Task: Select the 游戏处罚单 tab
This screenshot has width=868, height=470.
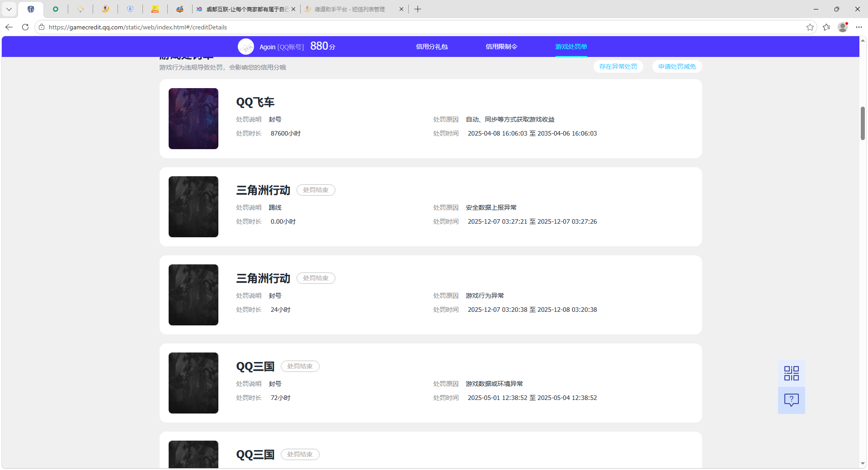Action: 571,47
